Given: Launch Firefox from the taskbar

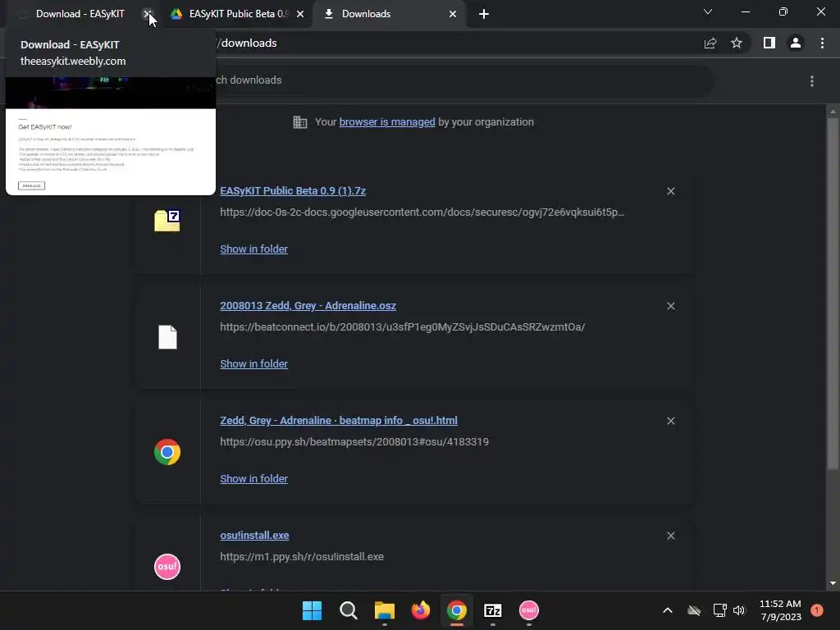Looking at the screenshot, I should point(421,610).
